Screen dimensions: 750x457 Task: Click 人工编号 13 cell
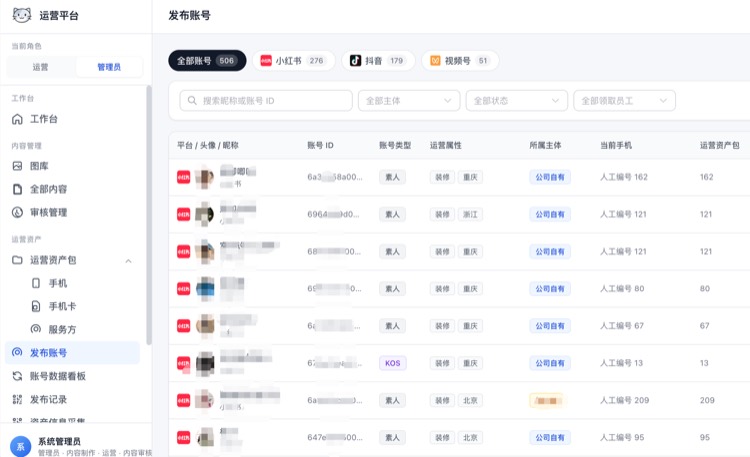[621, 363]
